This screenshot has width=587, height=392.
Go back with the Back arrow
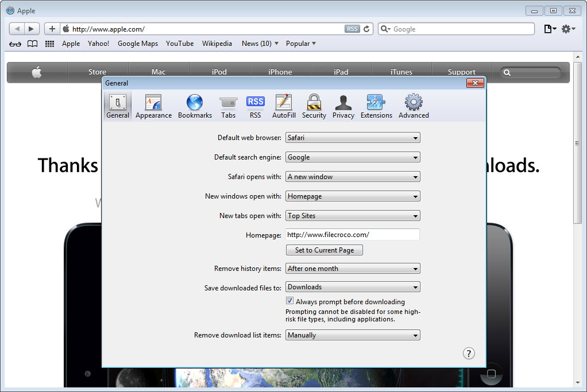[x=17, y=29]
